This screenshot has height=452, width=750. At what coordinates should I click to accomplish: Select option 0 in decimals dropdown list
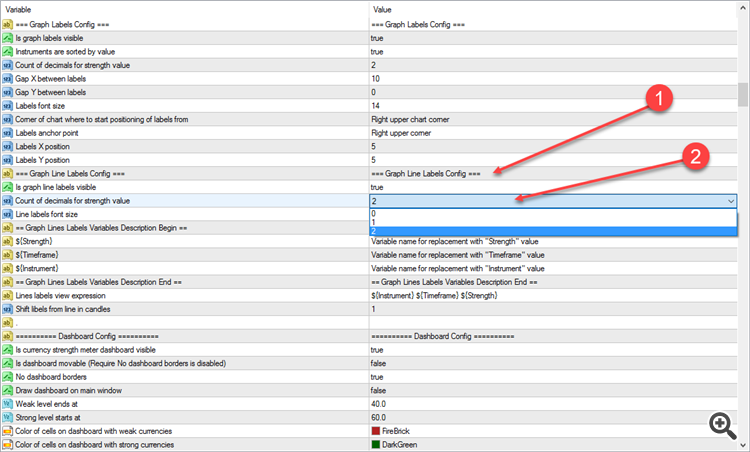(x=553, y=213)
